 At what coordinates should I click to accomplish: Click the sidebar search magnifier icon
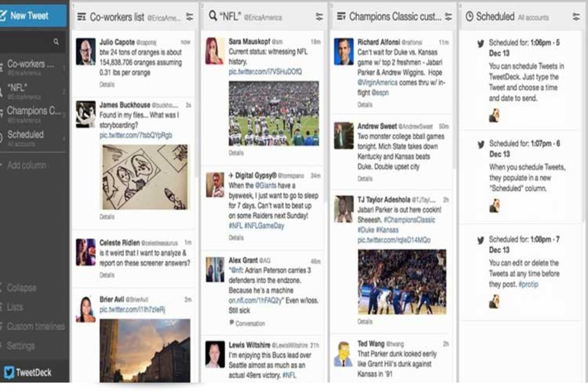56,42
